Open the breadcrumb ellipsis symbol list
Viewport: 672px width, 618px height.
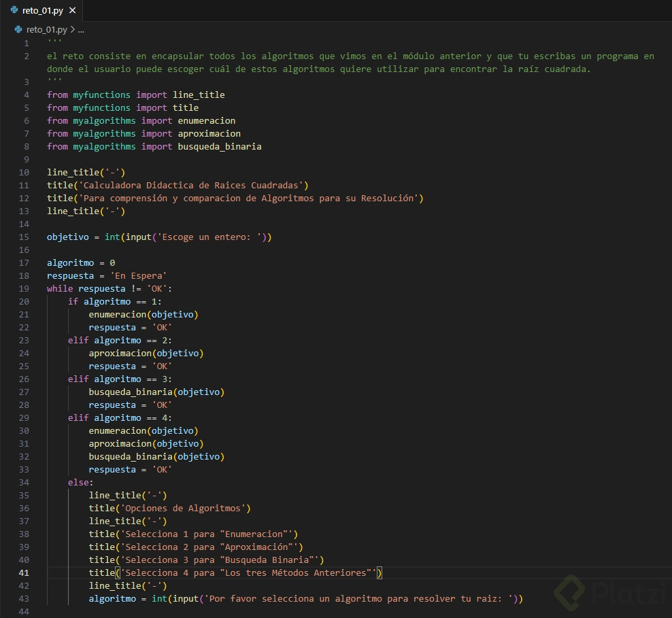point(81,30)
